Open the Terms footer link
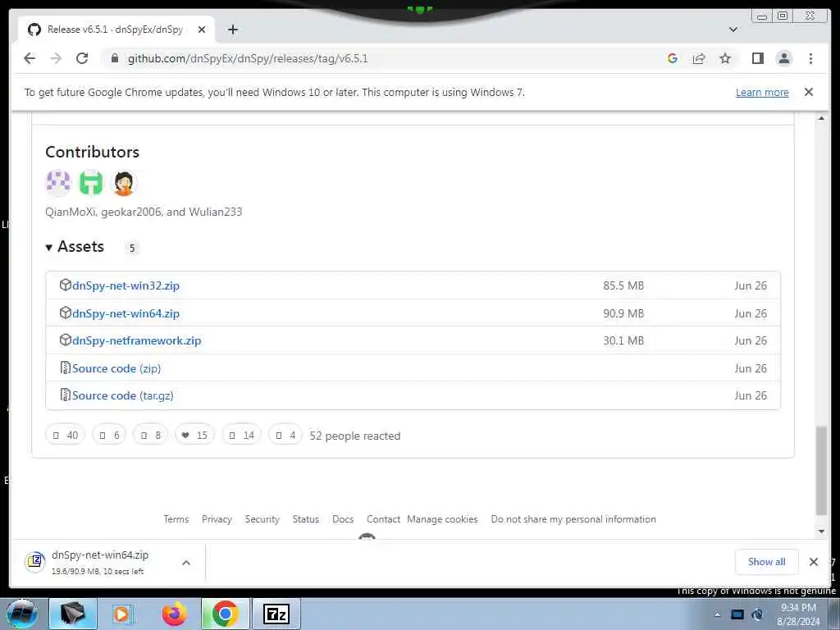 (x=176, y=519)
